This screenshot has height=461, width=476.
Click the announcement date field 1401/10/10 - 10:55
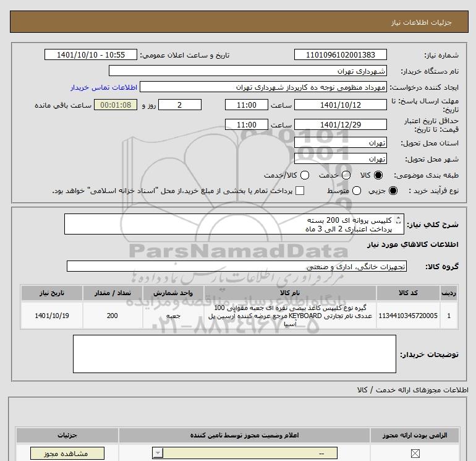pyautogui.click(x=91, y=54)
